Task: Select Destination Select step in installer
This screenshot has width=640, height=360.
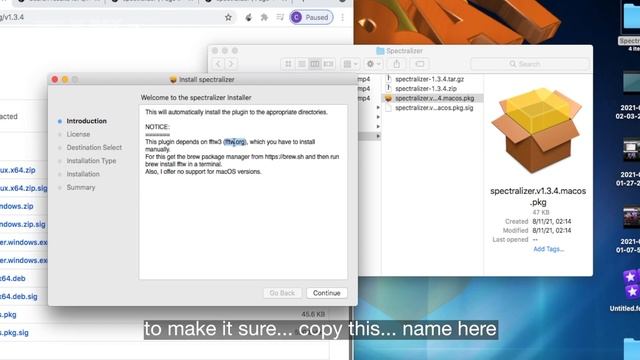Action: coord(94,147)
